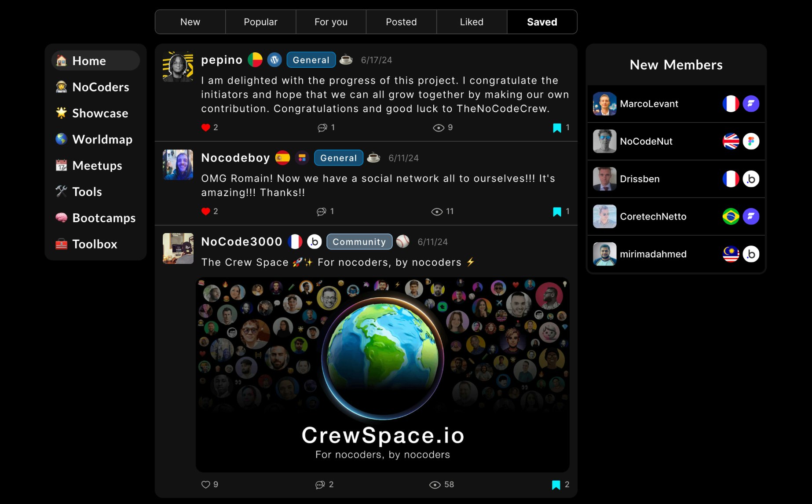Click the Community tag on NoCode3000's post

359,241
